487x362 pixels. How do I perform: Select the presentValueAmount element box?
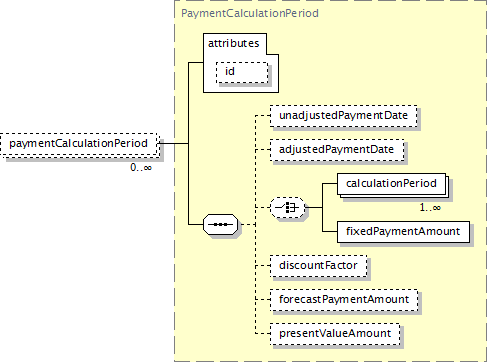(x=335, y=334)
